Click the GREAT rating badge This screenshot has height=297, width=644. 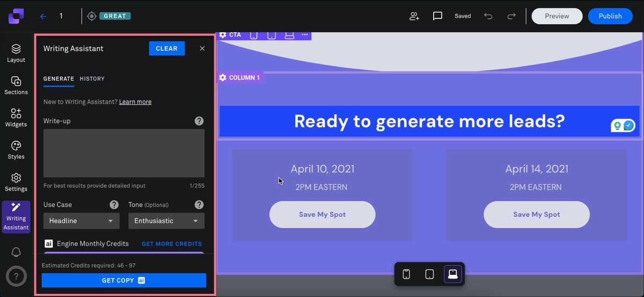click(114, 16)
